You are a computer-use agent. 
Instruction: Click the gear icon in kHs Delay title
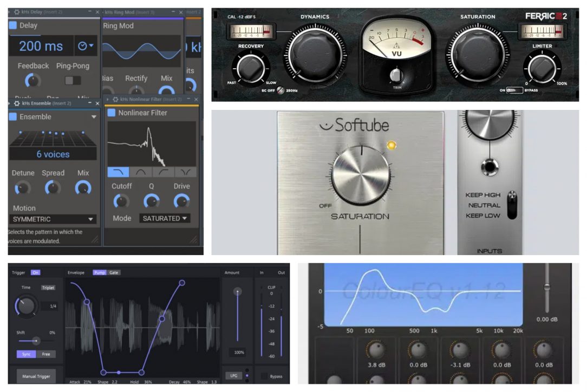(x=17, y=12)
